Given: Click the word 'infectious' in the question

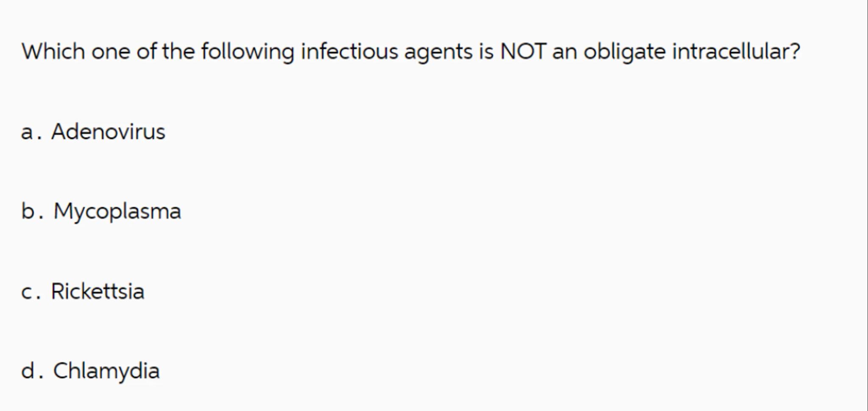Looking at the screenshot, I should pyautogui.click(x=350, y=51).
